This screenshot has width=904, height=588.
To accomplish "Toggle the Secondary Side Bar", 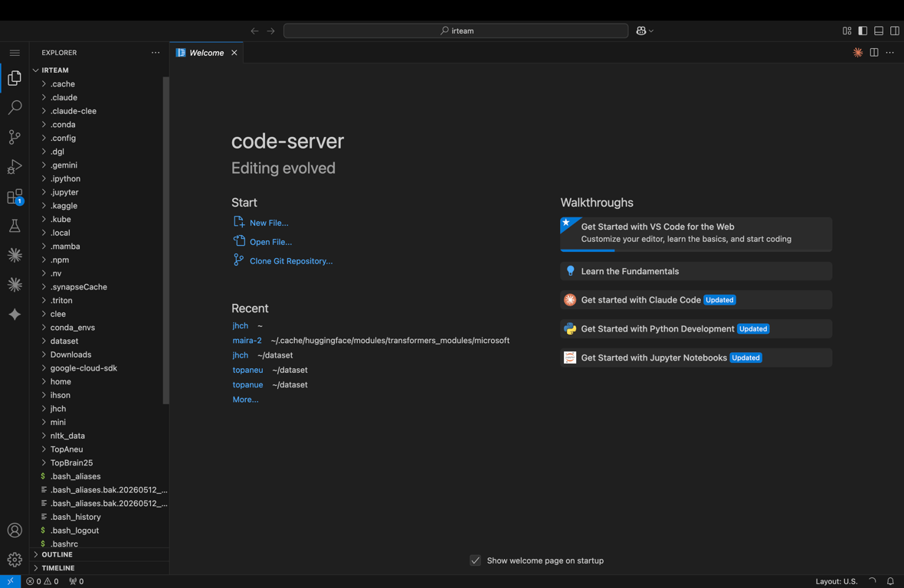I will click(x=895, y=31).
